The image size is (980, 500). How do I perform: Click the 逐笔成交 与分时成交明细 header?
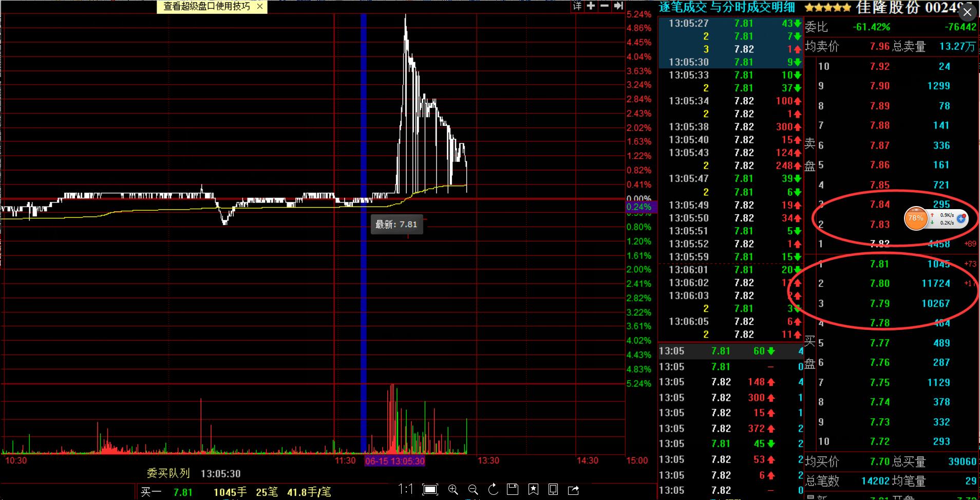click(727, 7)
